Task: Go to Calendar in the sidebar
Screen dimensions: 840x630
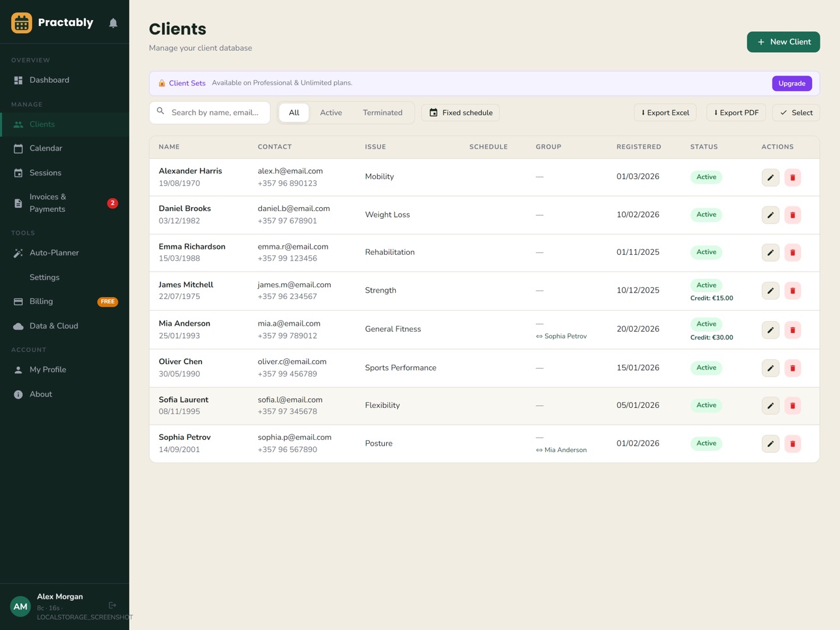Action: (64, 149)
